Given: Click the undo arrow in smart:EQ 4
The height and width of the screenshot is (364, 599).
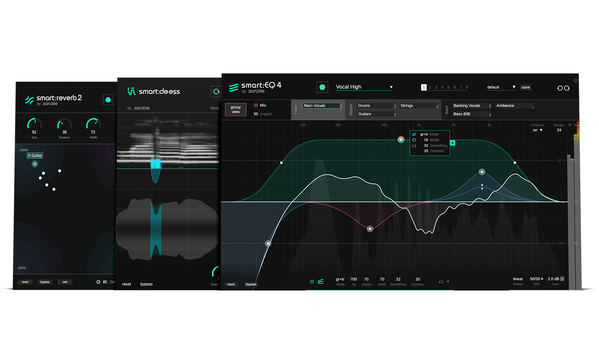Looking at the screenshot, I should (x=560, y=88).
